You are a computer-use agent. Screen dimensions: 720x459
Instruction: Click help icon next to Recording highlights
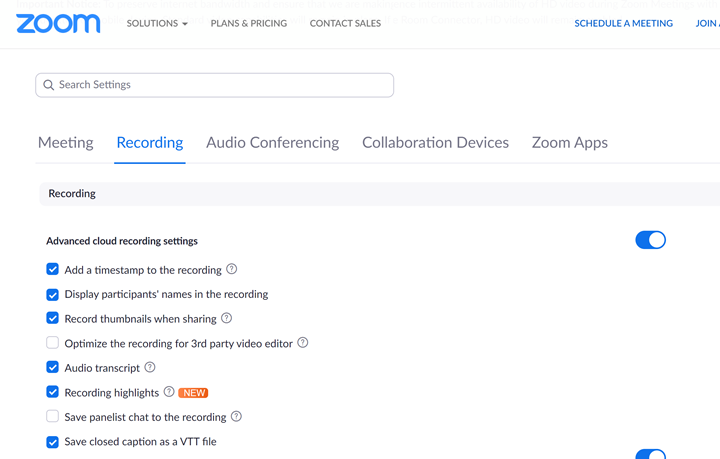pos(169,392)
